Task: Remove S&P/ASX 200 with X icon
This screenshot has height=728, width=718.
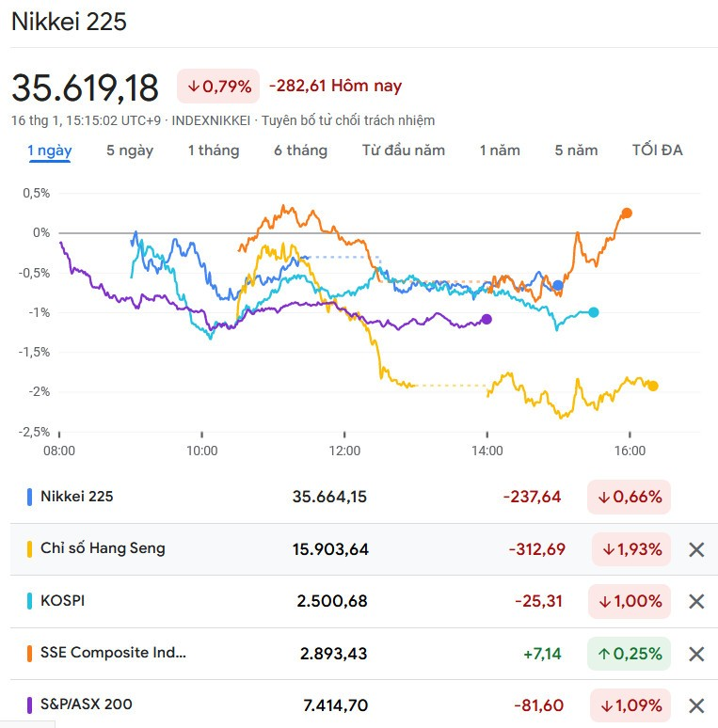Action: (x=696, y=705)
